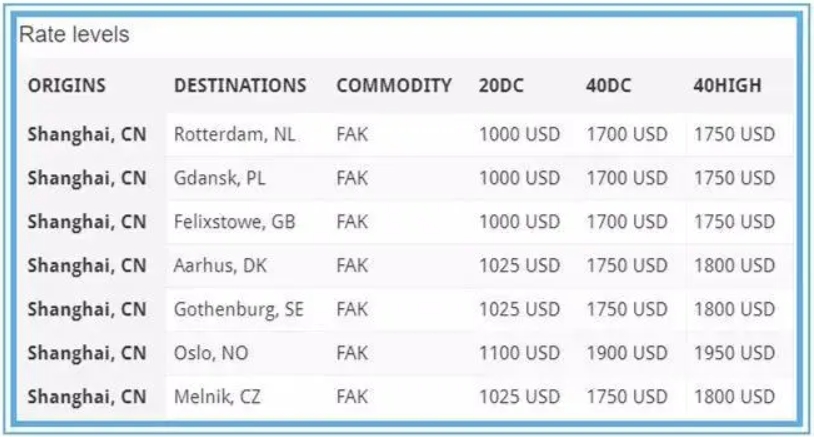Select the Melnik, CZ destination cell

[x=217, y=397]
